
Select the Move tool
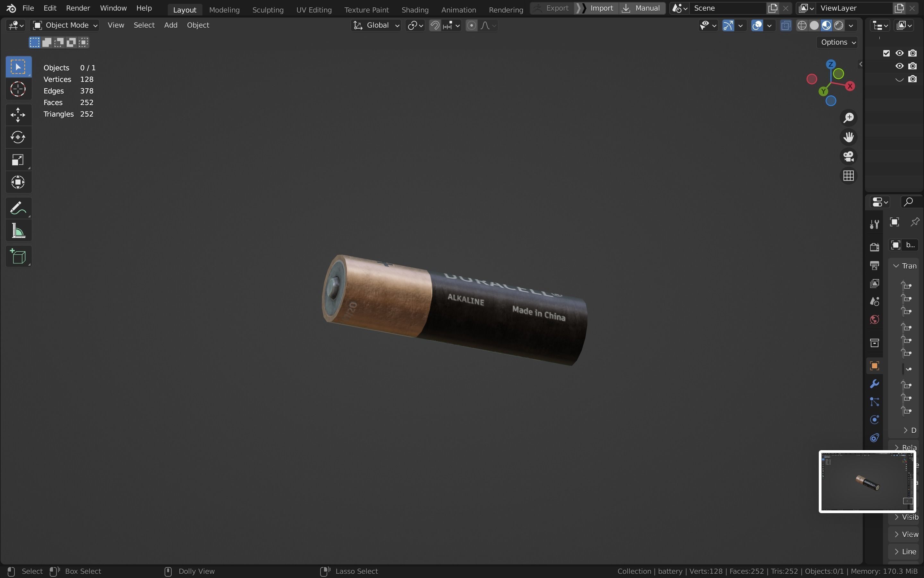[x=18, y=115]
